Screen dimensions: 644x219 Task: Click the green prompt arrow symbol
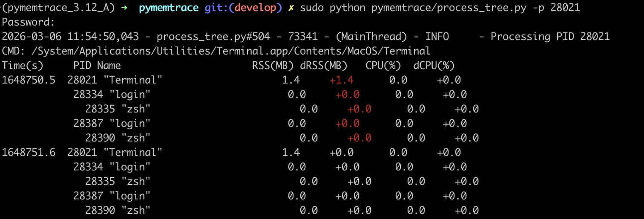124,8
